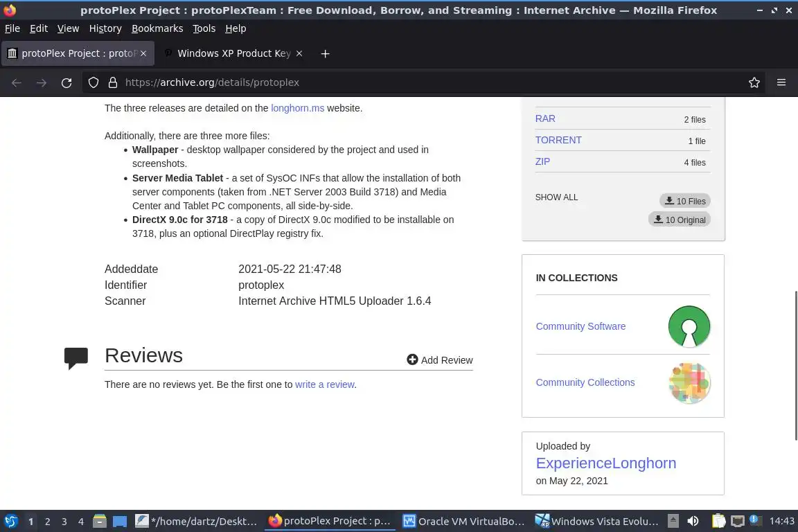
Task: Switch to workspace 2
Action: (x=47, y=522)
